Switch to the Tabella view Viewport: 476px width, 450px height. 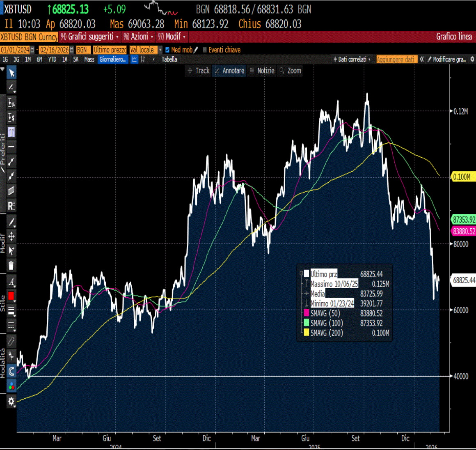click(x=169, y=59)
